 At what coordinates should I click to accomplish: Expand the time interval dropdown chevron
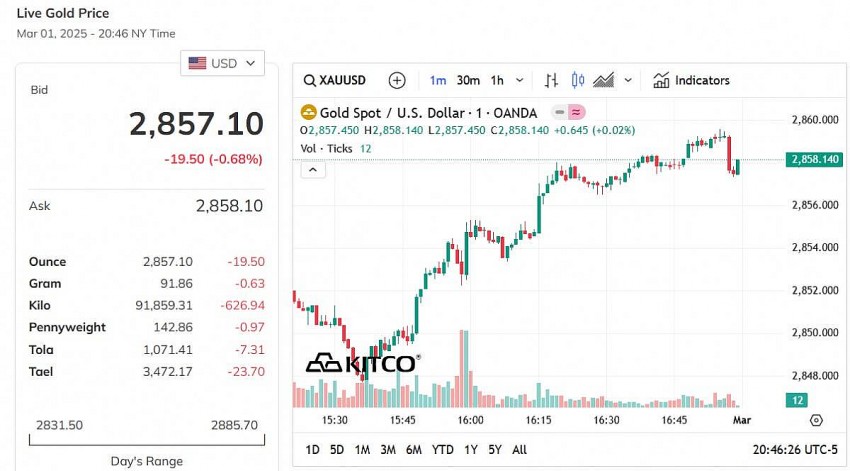point(523,80)
